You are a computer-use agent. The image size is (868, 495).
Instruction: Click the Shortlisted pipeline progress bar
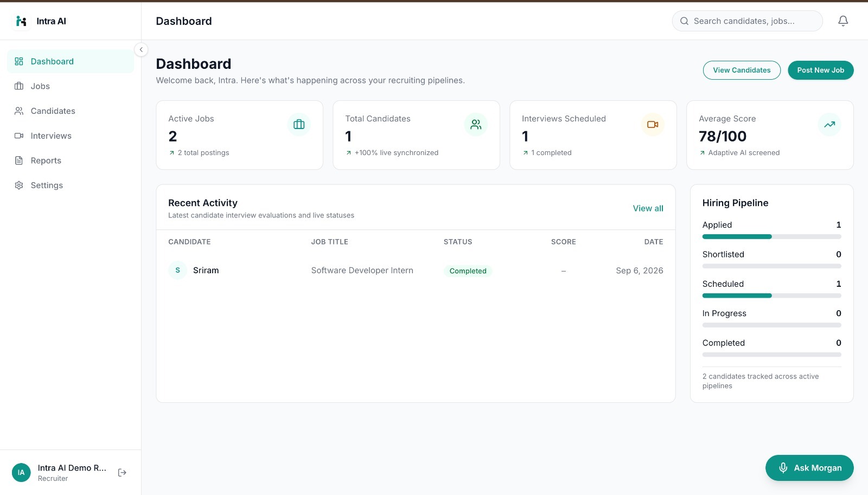(771, 266)
